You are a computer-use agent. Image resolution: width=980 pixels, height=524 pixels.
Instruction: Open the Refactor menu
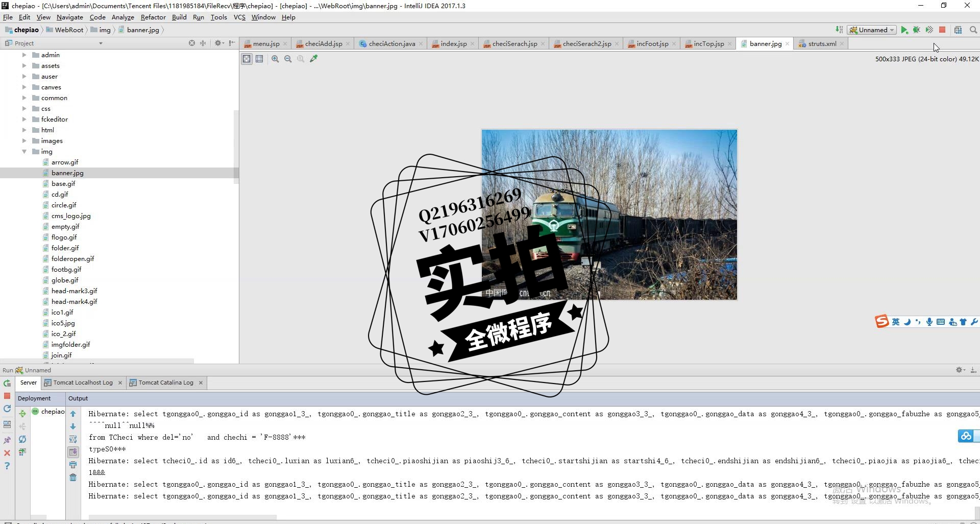(x=153, y=17)
